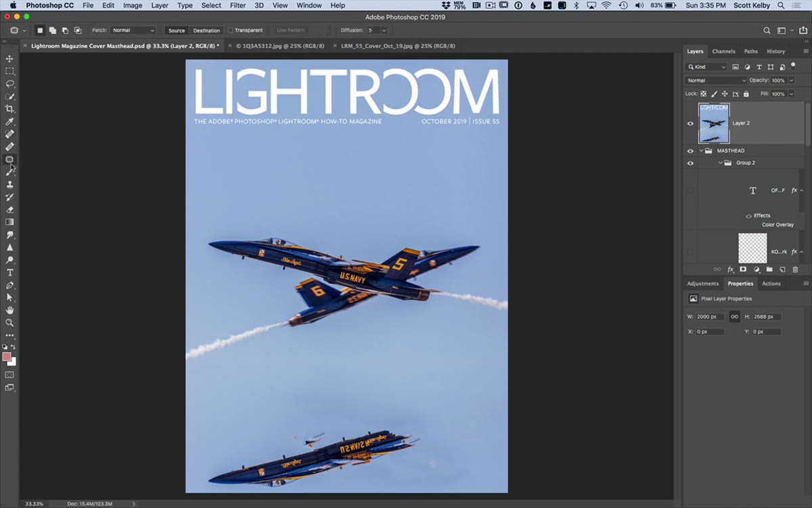Image resolution: width=812 pixels, height=508 pixels.
Task: Open the layer blend mode Normal dropdown
Action: [716, 81]
